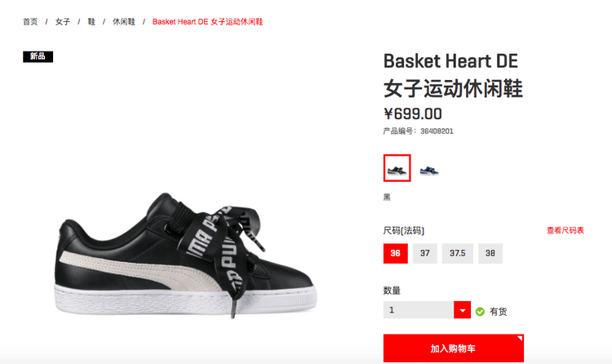
Task: Choose the navy blue shoe color variant
Action: pyautogui.click(x=429, y=170)
